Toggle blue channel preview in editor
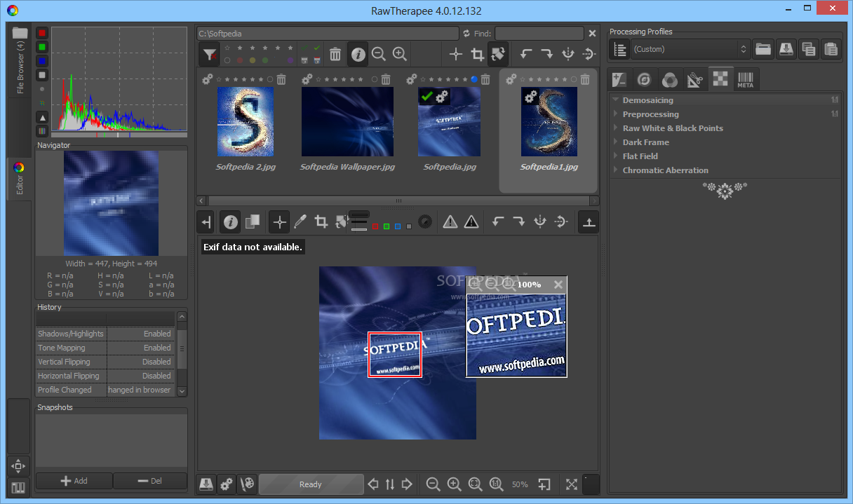Screen dimensions: 853x504 (x=398, y=226)
